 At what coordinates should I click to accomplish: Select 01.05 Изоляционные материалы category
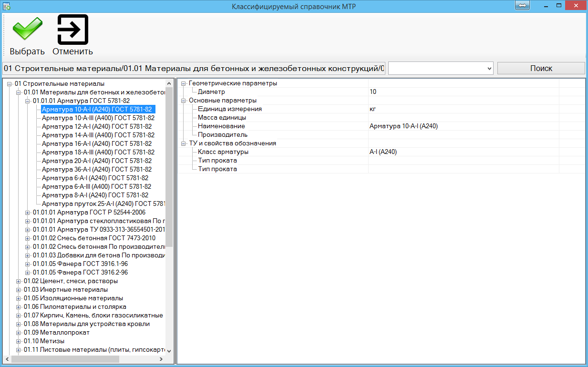point(73,298)
